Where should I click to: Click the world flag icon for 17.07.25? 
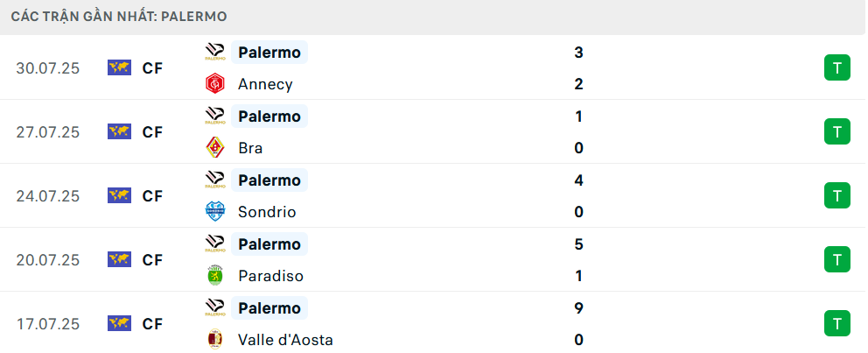pyautogui.click(x=119, y=324)
